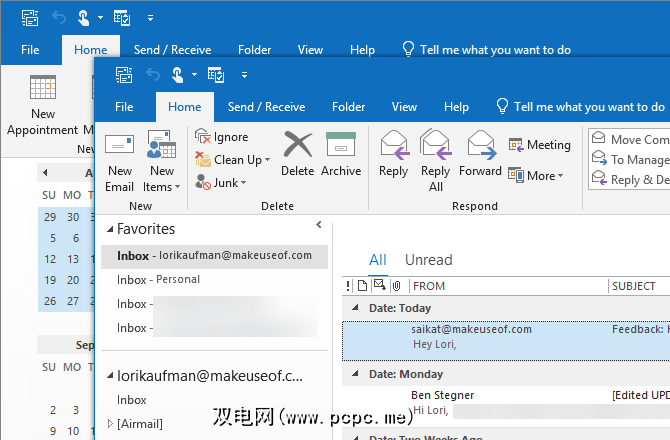Click the Reply icon
Viewport: 670px width, 440px height.
393,153
